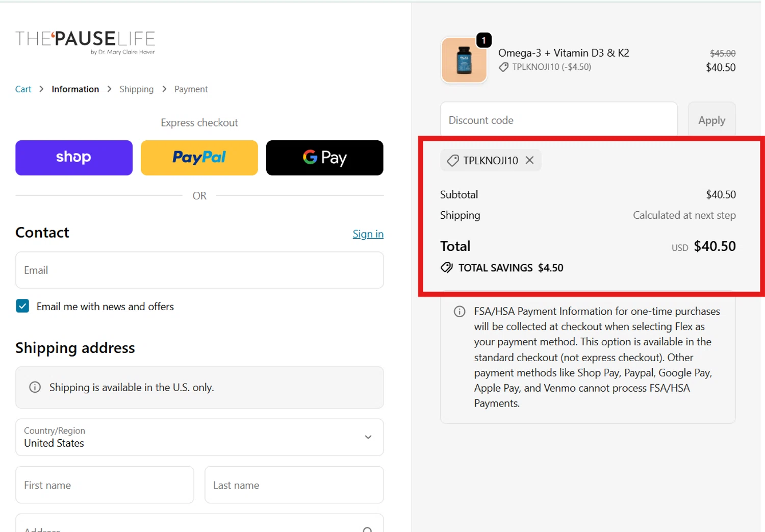Focus the Email input field
This screenshot has width=765, height=532.
(x=199, y=270)
